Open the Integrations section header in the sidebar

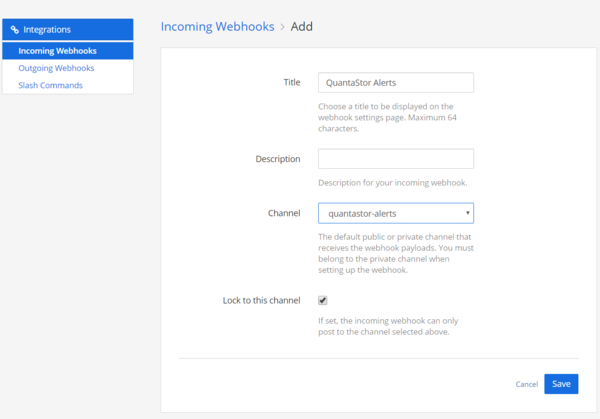(x=68, y=29)
